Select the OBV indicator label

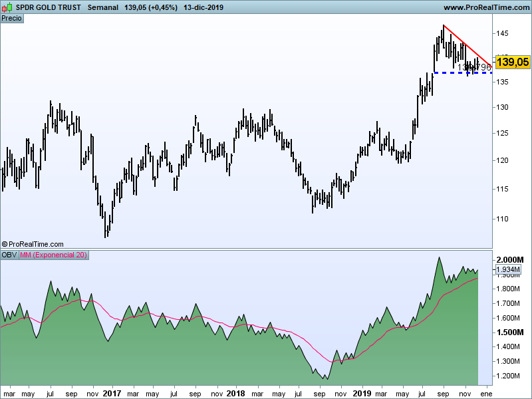[x=9, y=255]
